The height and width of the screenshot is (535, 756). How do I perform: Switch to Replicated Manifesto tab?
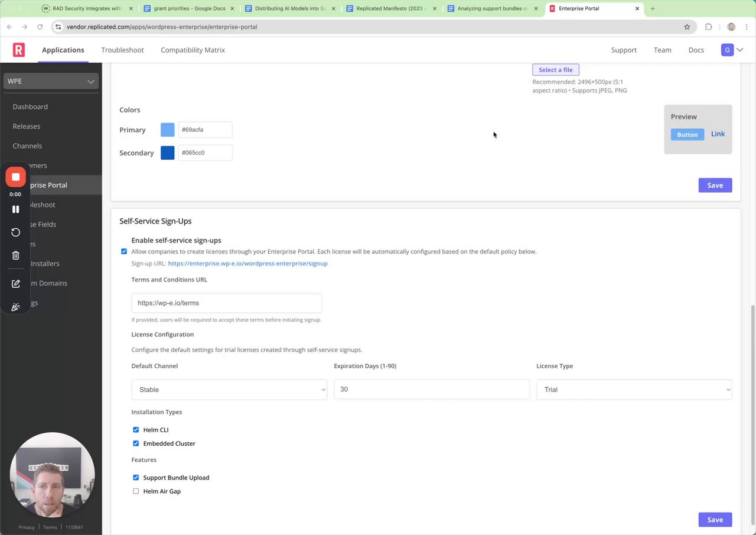[x=392, y=9]
